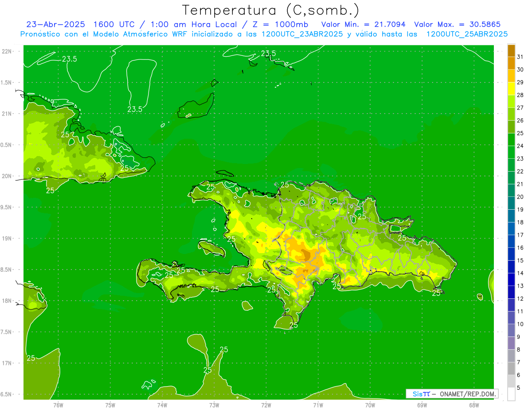Click the 73W longitude axis label

point(214,405)
